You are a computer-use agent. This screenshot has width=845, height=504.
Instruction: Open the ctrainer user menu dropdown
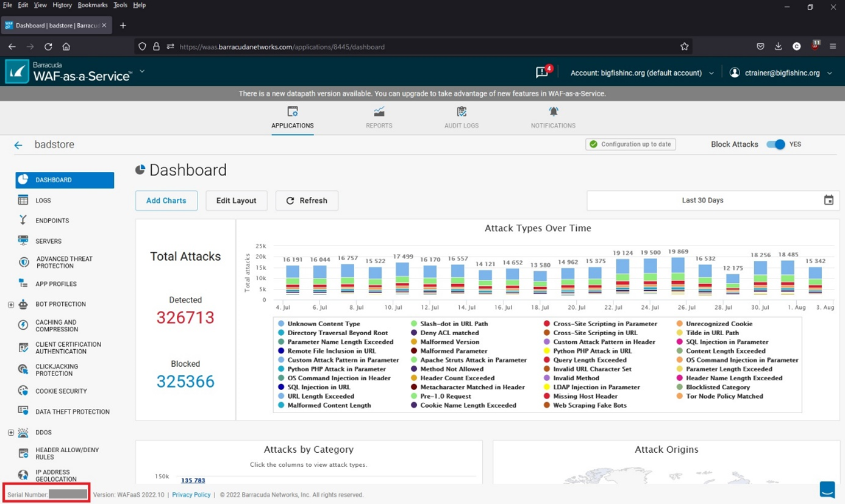tap(781, 73)
